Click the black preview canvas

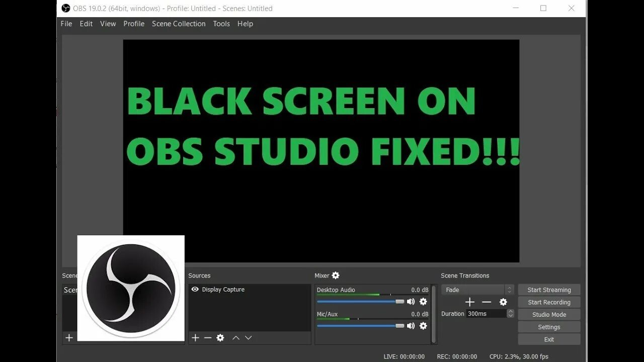pyautogui.click(x=321, y=151)
